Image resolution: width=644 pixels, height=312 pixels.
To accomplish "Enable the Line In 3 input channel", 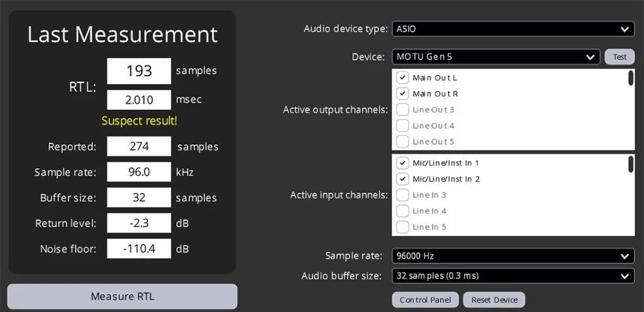I will tap(402, 195).
